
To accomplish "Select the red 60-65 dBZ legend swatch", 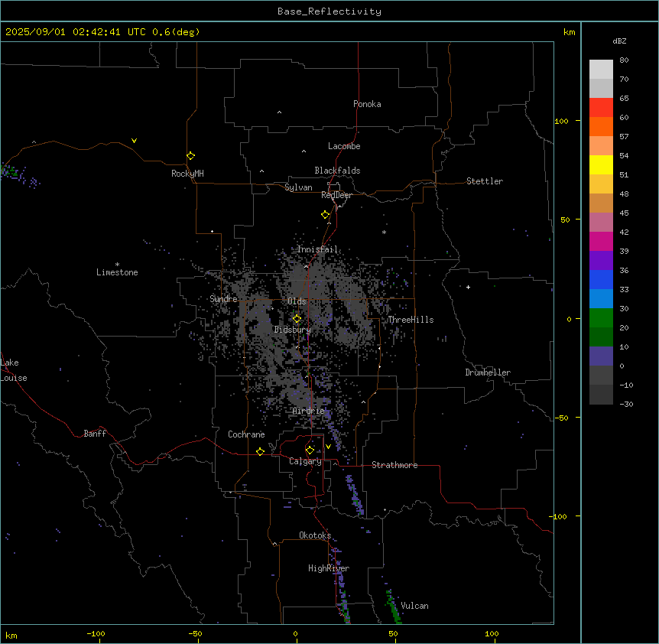I will click(601, 108).
